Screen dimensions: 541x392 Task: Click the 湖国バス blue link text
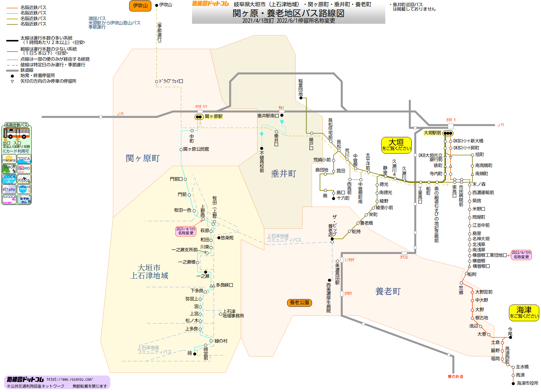click(97, 19)
